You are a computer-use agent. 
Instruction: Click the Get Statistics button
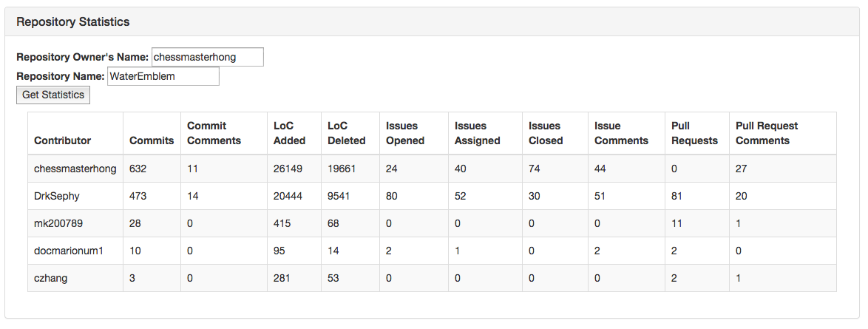(53, 95)
